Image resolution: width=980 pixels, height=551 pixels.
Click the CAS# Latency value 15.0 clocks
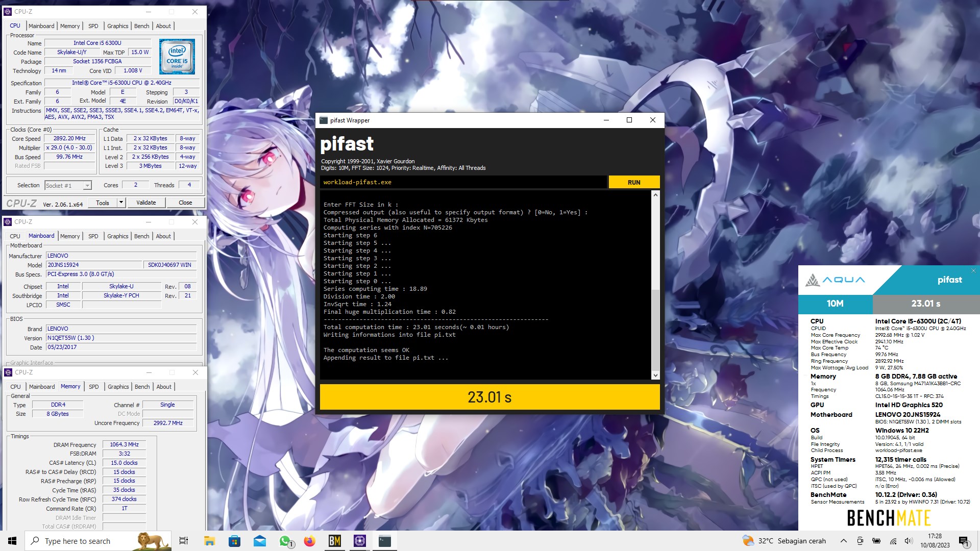click(x=124, y=463)
